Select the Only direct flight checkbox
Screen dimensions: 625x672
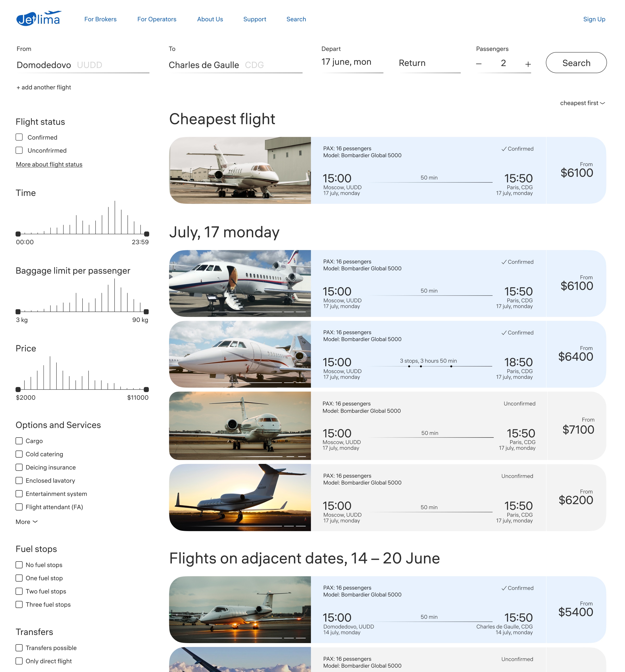click(19, 661)
